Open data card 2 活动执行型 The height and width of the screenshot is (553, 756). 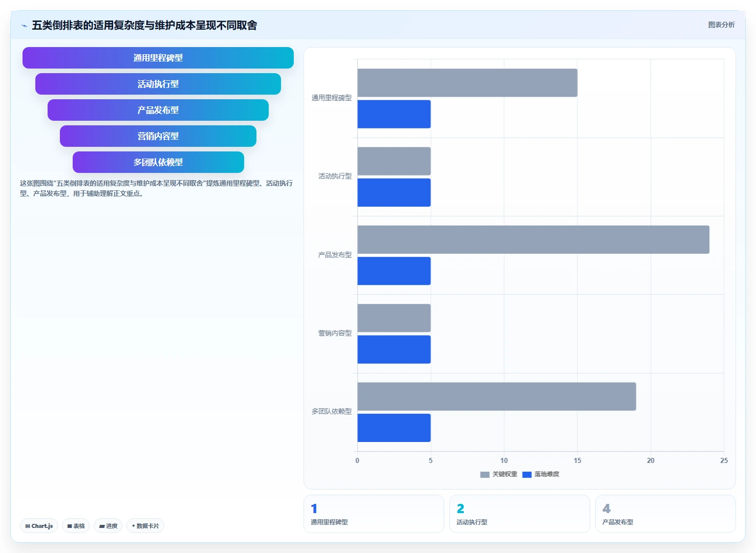(520, 514)
